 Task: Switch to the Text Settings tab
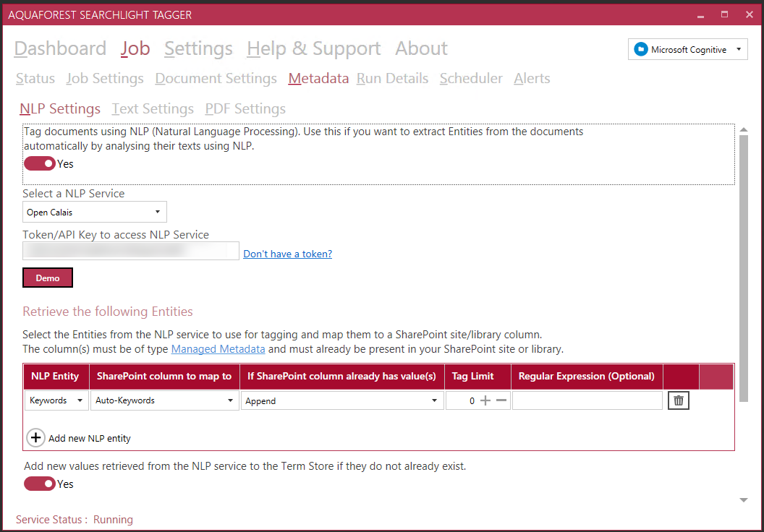pos(153,109)
